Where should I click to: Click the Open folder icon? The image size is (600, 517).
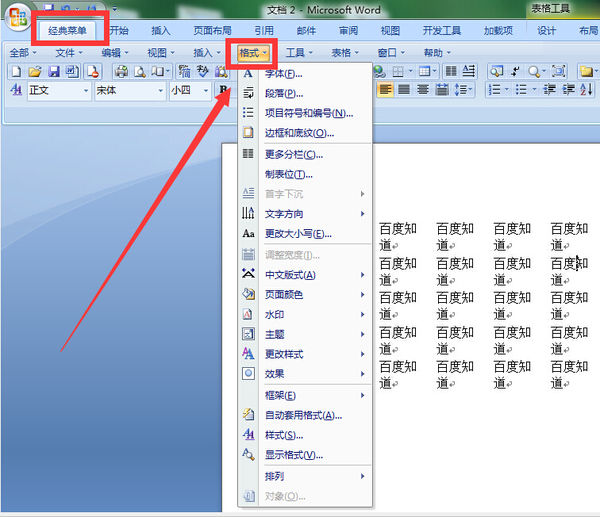click(34, 71)
